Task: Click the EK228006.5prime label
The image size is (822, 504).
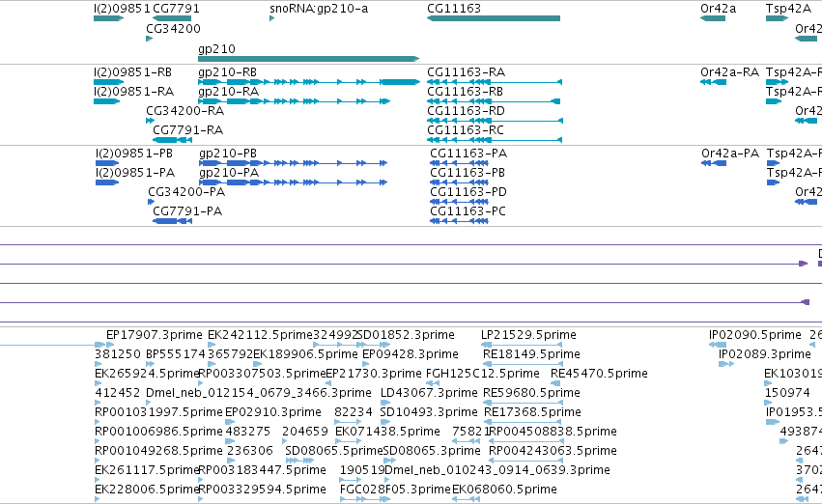Action: coord(148,490)
